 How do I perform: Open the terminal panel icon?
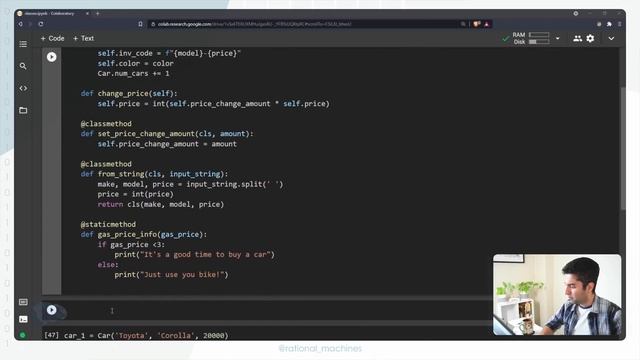(x=23, y=319)
